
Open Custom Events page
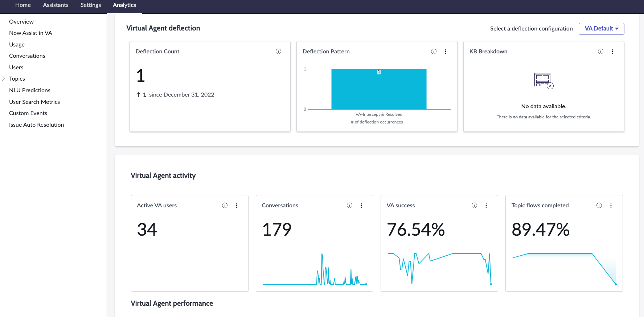(x=28, y=113)
